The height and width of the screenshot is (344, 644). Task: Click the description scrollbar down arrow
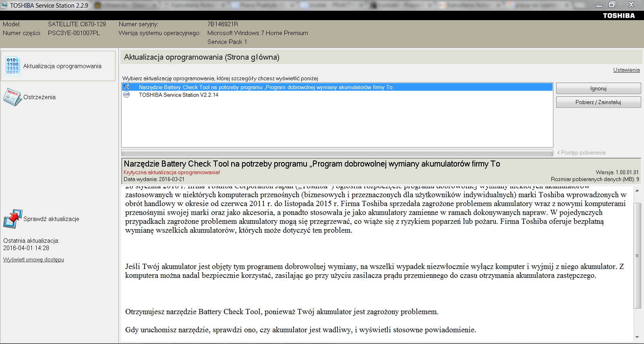click(637, 337)
